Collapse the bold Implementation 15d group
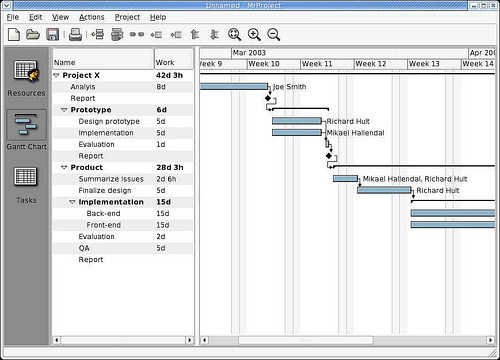The height and width of the screenshot is (360, 500). (x=72, y=202)
